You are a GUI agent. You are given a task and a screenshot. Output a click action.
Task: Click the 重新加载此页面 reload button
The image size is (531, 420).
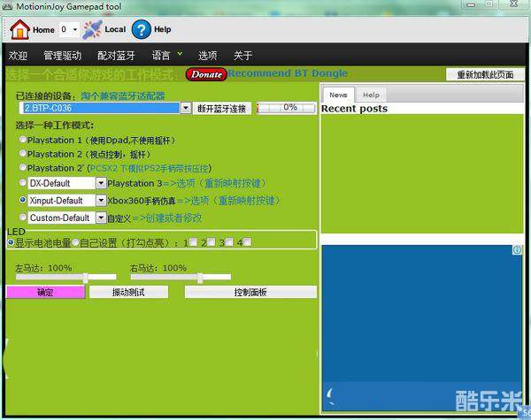click(485, 75)
